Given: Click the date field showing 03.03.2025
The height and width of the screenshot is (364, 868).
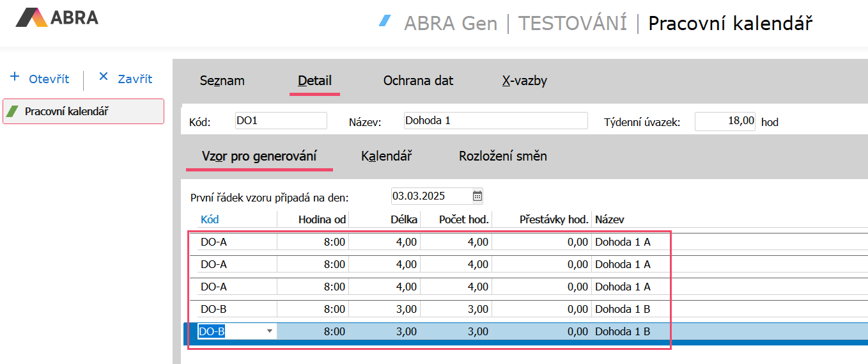Looking at the screenshot, I should [431, 196].
